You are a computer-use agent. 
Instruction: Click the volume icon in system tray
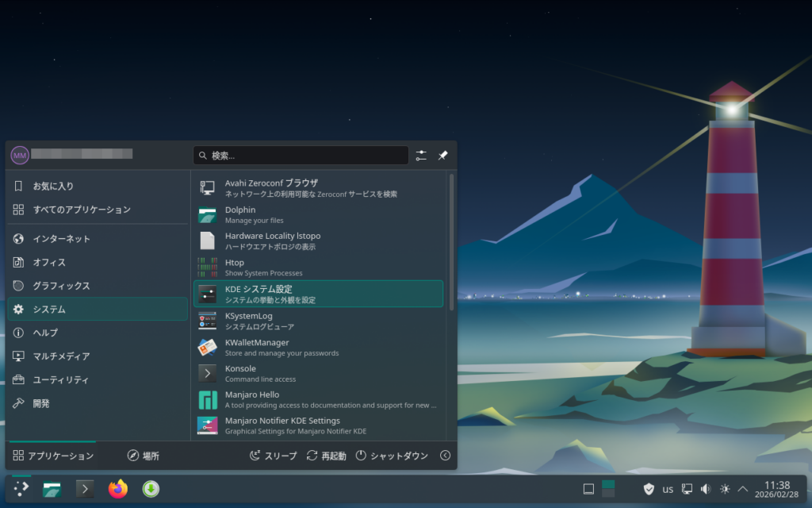(706, 489)
